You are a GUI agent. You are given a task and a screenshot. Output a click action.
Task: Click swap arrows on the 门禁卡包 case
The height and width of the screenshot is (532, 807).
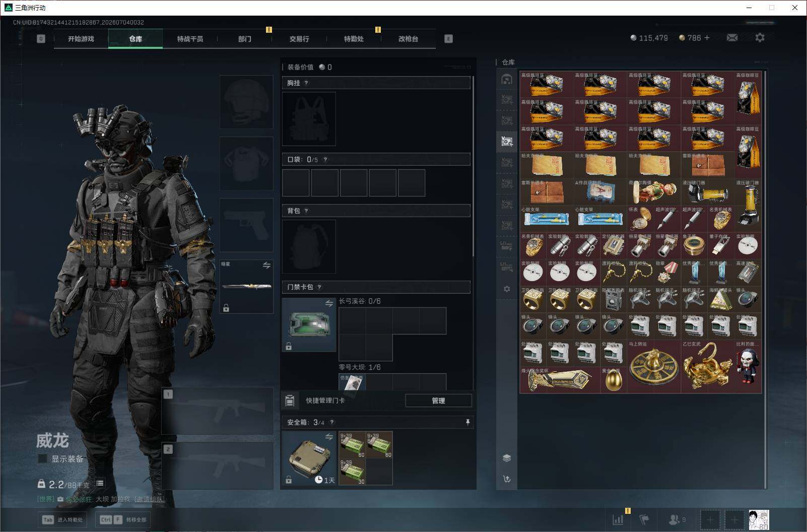coord(329,303)
